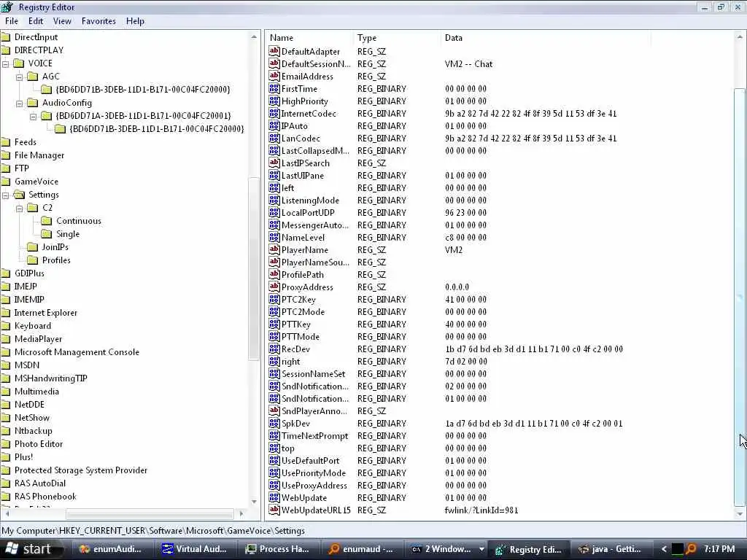Sort values by the Data column header

tap(546, 38)
